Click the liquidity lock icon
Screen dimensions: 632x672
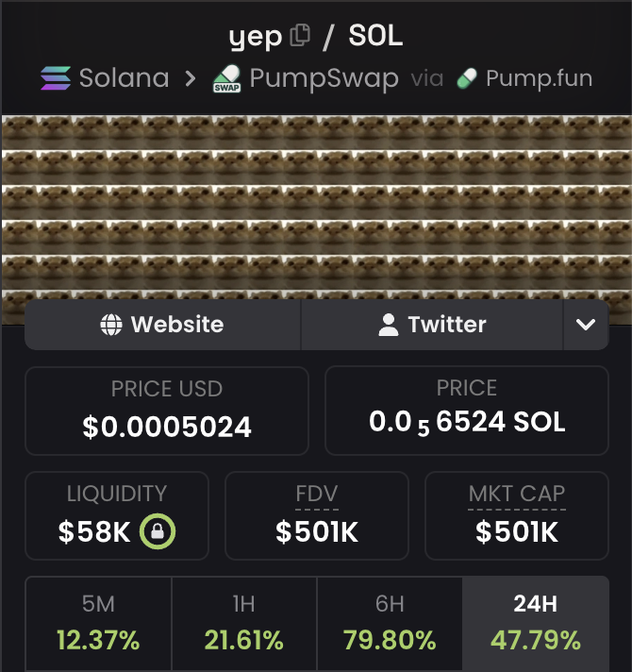[x=158, y=531]
